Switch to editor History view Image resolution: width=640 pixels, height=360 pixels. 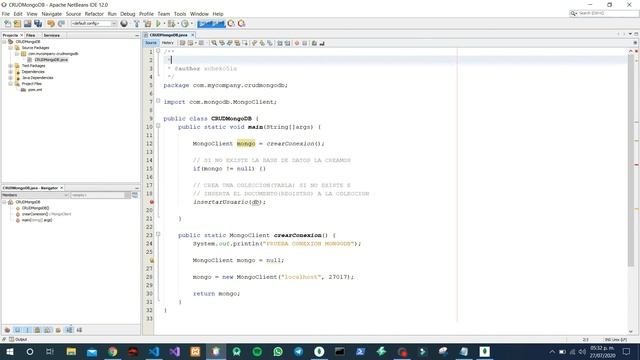(x=167, y=43)
